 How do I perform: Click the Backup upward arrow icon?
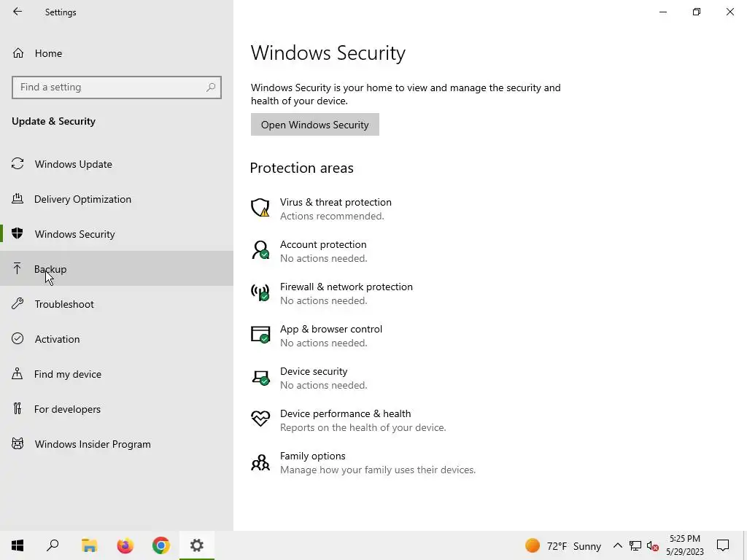point(18,268)
